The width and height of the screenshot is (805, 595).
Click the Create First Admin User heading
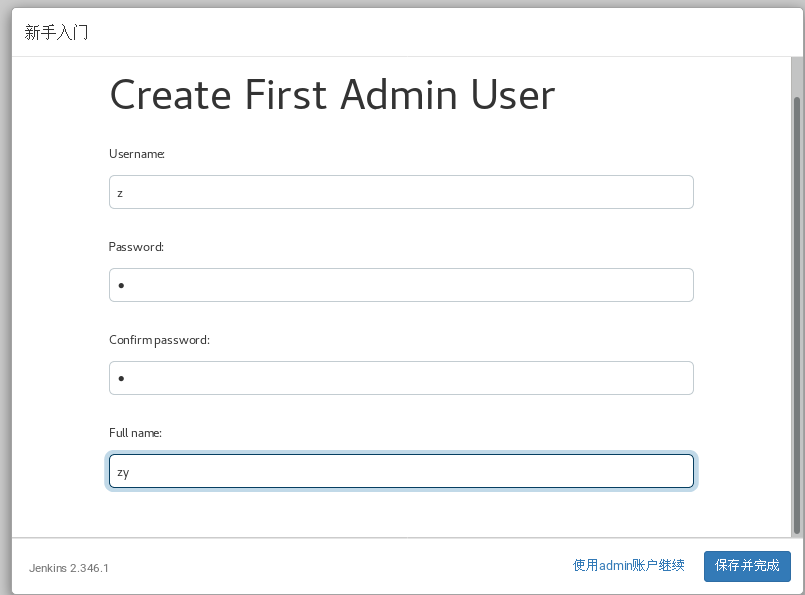click(x=331, y=96)
